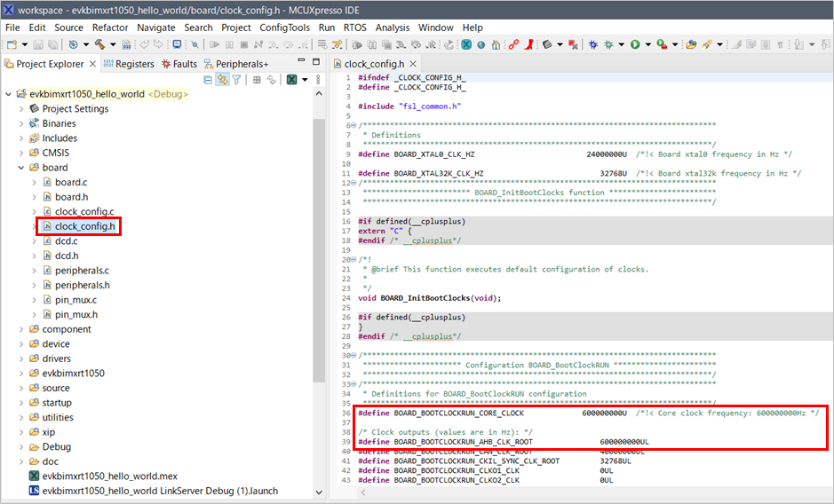Click the globe web browser icon
The height and width of the screenshot is (504, 834).
[x=481, y=45]
